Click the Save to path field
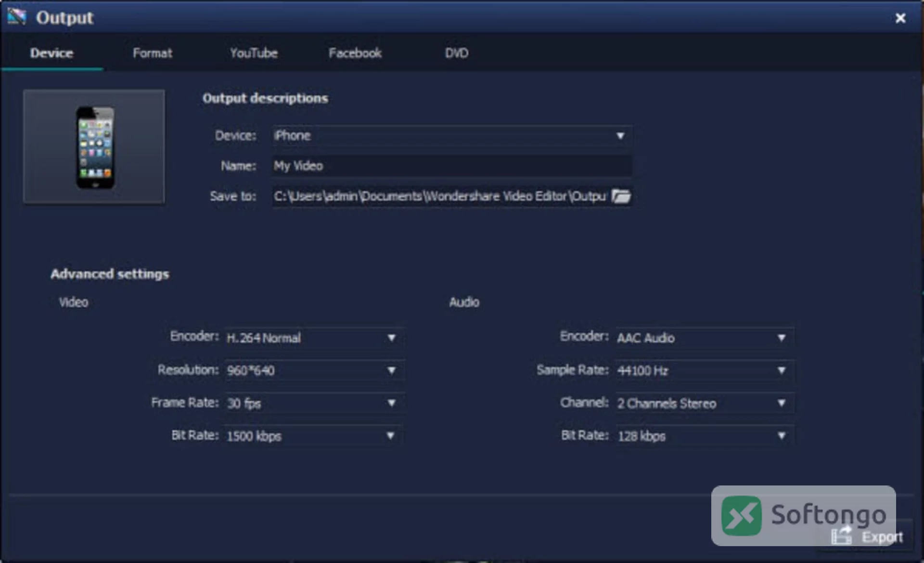The width and height of the screenshot is (924, 563). pyautogui.click(x=440, y=196)
